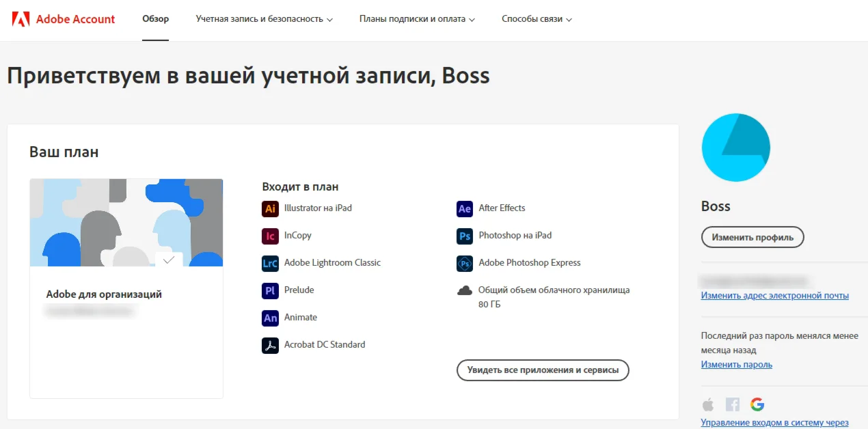868x429 pixels.
Task: Select the After Effects icon
Action: [x=465, y=208]
